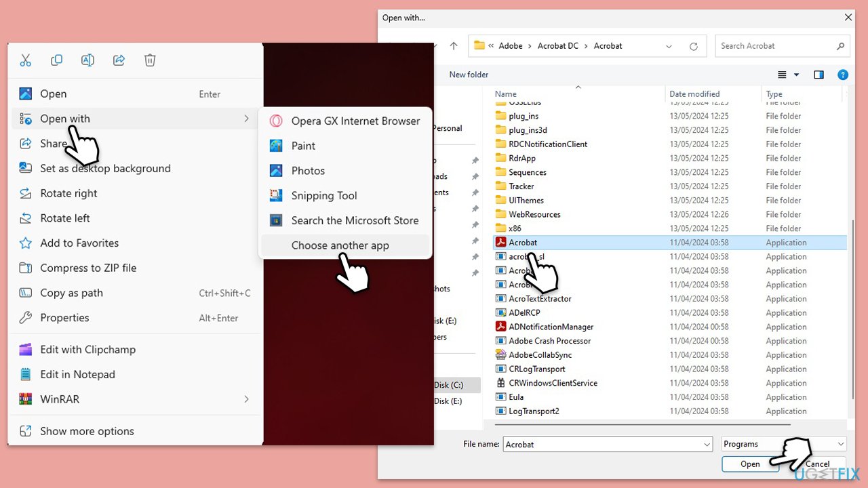
Task: Open the address bar history dropdown
Action: (x=669, y=46)
